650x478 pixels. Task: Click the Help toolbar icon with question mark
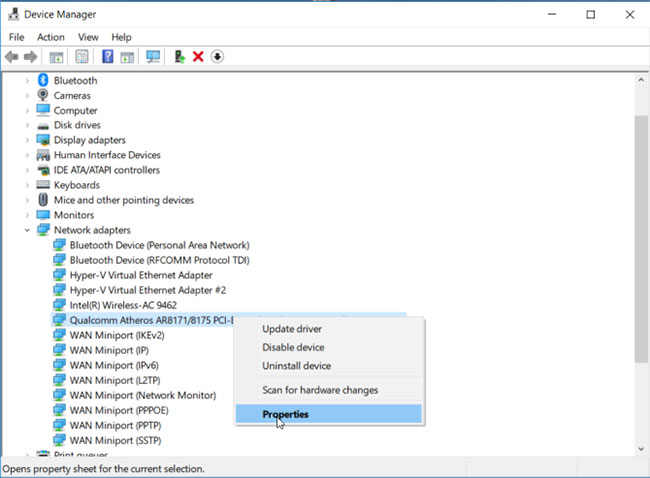(108, 57)
